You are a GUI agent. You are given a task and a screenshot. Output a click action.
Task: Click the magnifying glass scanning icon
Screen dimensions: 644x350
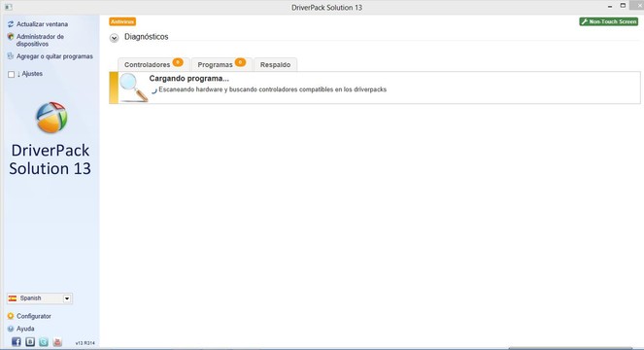133,87
